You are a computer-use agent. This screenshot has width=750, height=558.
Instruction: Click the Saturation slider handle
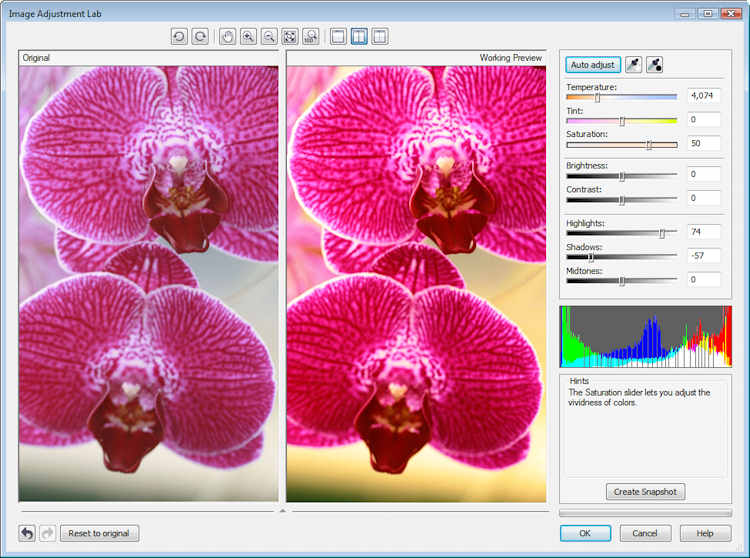click(649, 145)
